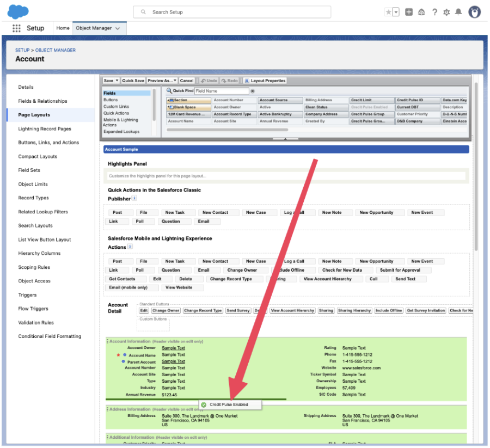490x448 pixels.
Task: Clear the Quick Find field icon
Action: (x=253, y=91)
